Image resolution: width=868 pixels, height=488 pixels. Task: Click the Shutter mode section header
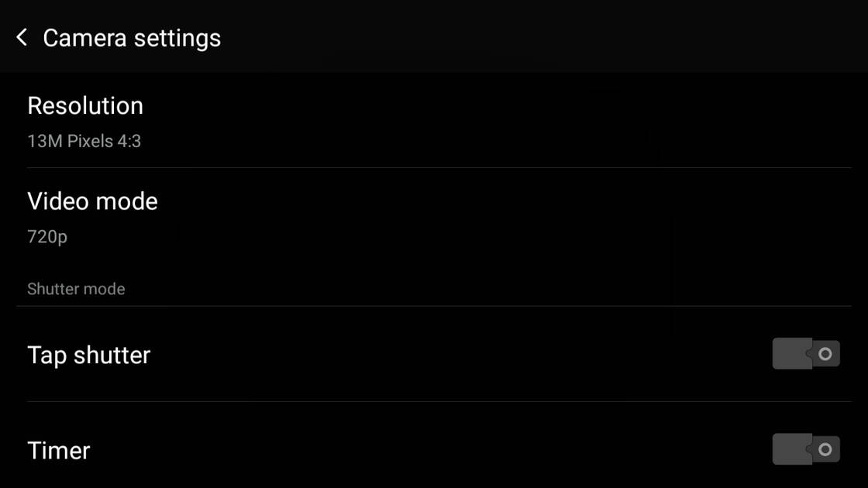76,289
